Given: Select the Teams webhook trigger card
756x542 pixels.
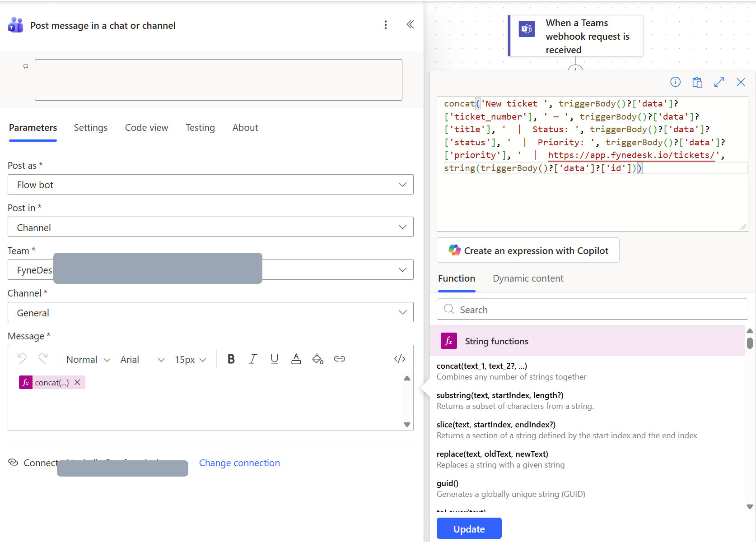Looking at the screenshot, I should (x=576, y=36).
